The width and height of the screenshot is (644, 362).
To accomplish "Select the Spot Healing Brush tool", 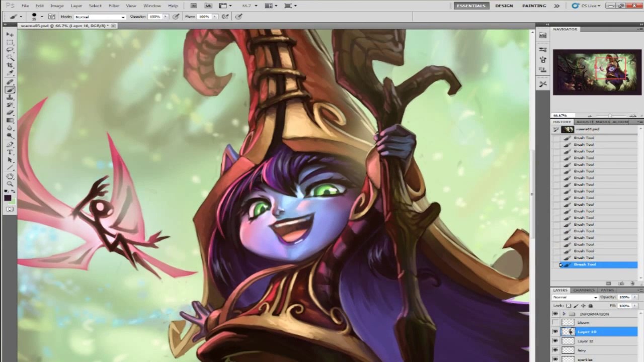I will pyautogui.click(x=10, y=82).
